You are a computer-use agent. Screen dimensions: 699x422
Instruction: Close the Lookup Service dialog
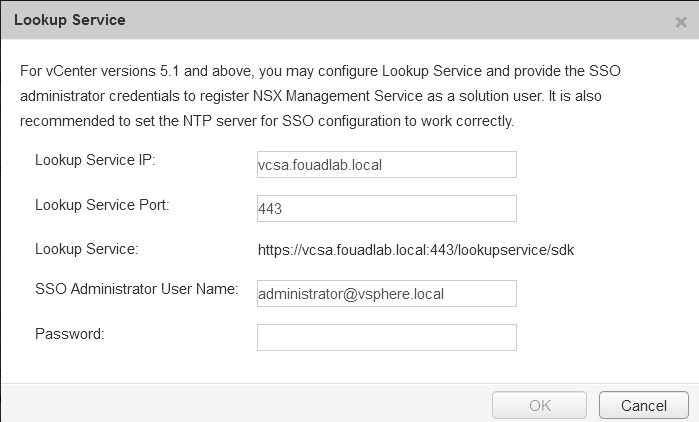681,22
